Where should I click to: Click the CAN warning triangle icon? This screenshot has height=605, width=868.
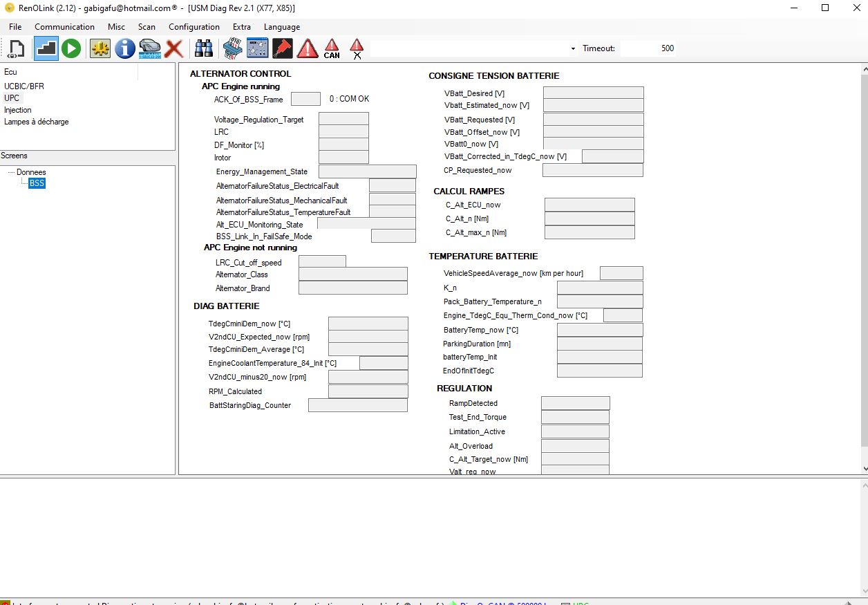tap(332, 48)
